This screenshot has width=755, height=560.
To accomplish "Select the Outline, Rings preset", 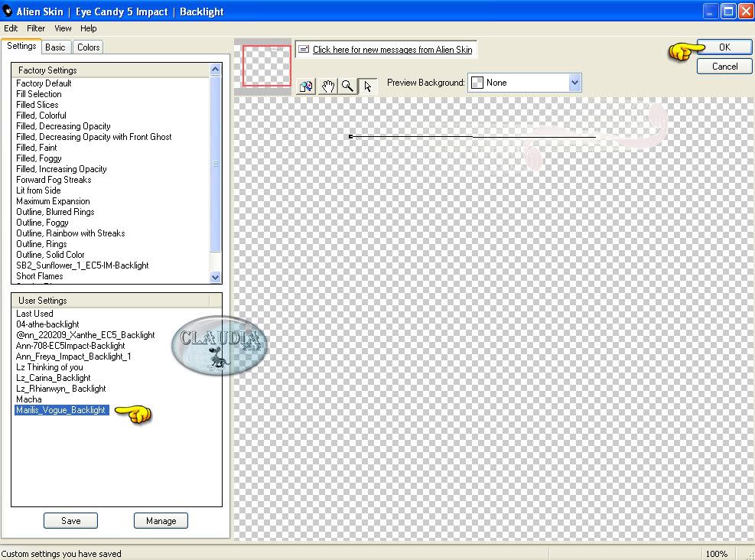I will coord(41,244).
